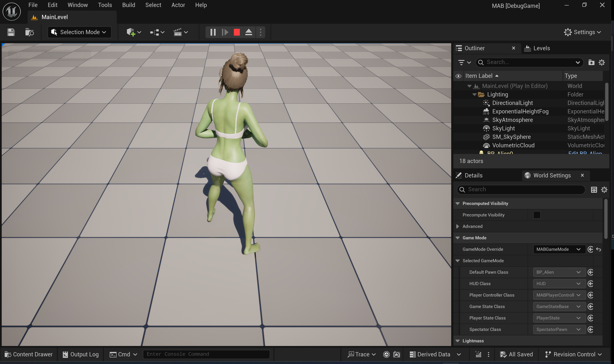Open the Selection Mode dropdown

(x=79, y=32)
